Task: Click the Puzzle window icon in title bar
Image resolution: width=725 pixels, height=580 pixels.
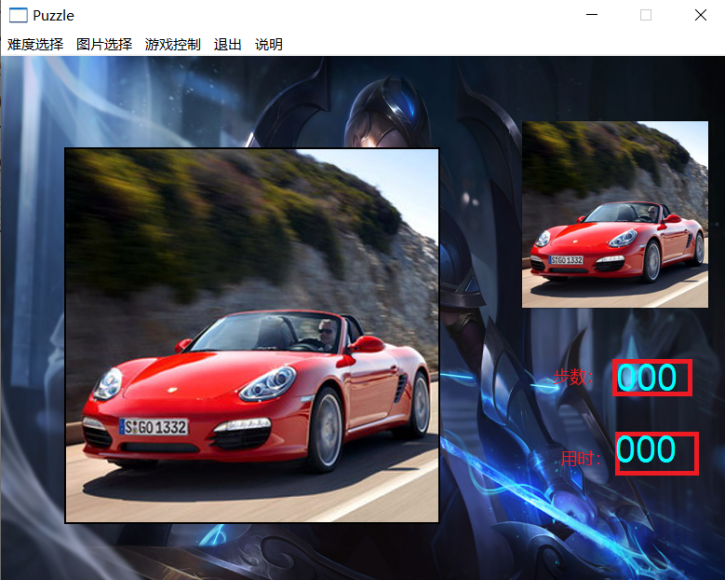Action: (x=18, y=15)
